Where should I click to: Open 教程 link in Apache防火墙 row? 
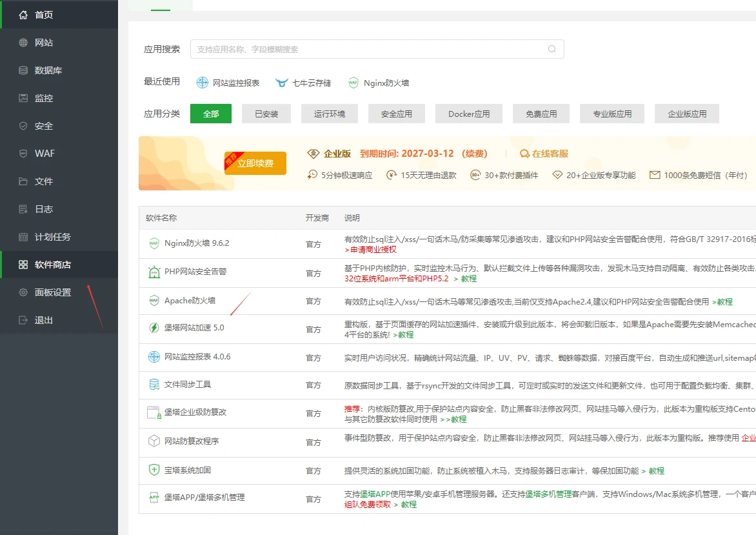point(724,301)
